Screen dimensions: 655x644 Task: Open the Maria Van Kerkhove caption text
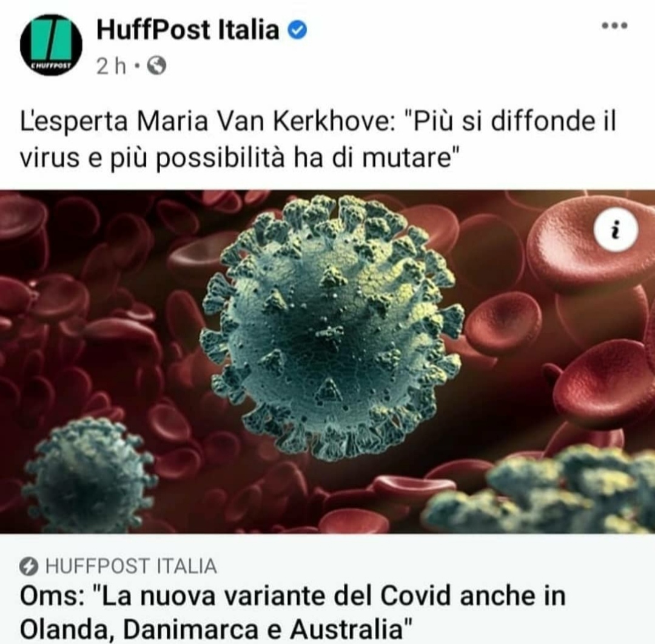(318, 139)
